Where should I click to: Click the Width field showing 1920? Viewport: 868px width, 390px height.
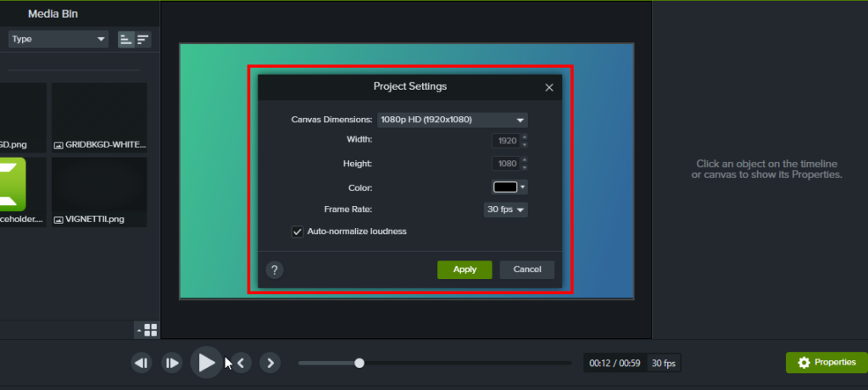(x=505, y=141)
